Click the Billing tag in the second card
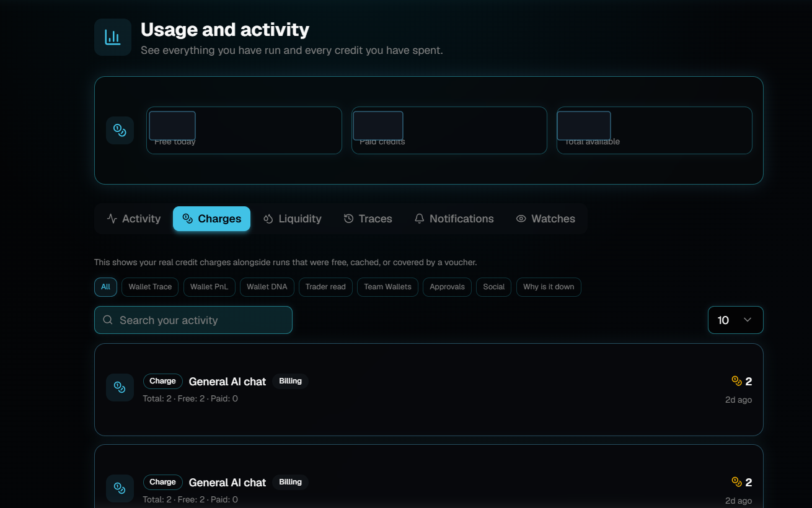 point(290,482)
